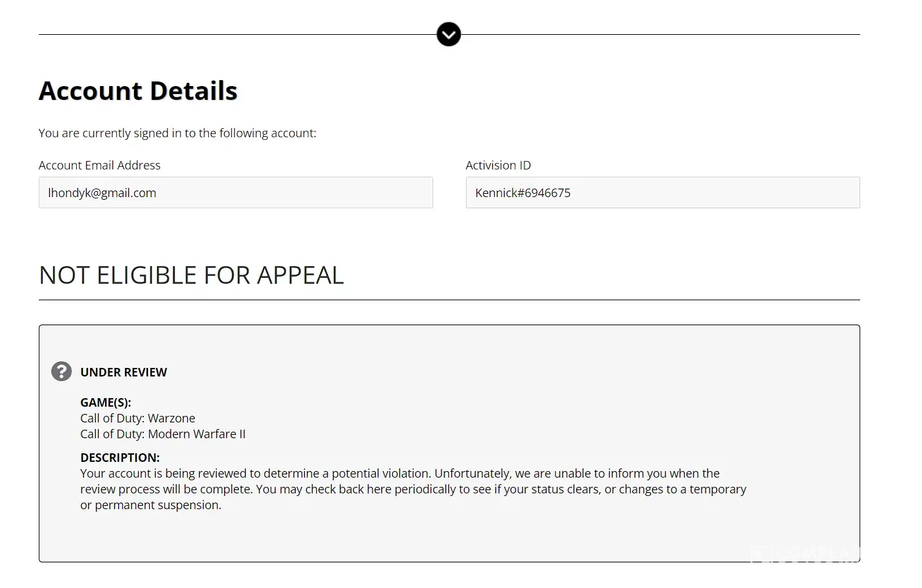Click the first line of the review description
922x588 pixels.
click(x=400, y=474)
